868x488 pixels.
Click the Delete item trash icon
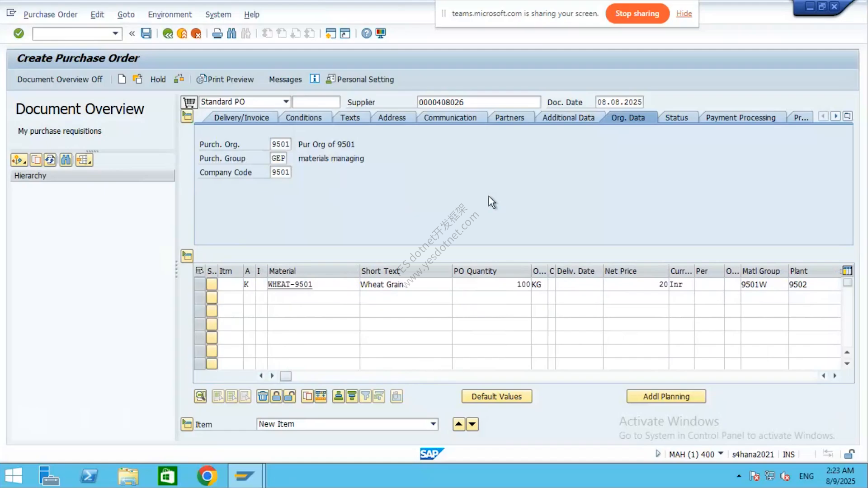point(263,396)
